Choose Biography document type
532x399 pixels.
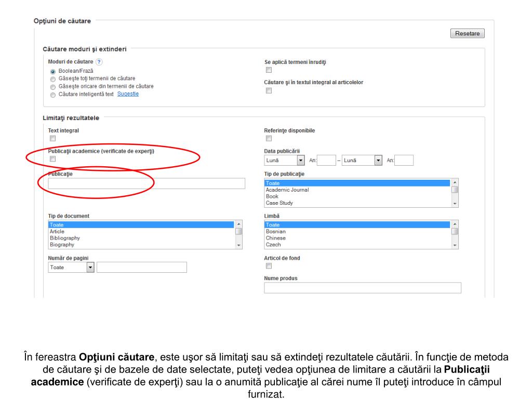click(x=141, y=245)
